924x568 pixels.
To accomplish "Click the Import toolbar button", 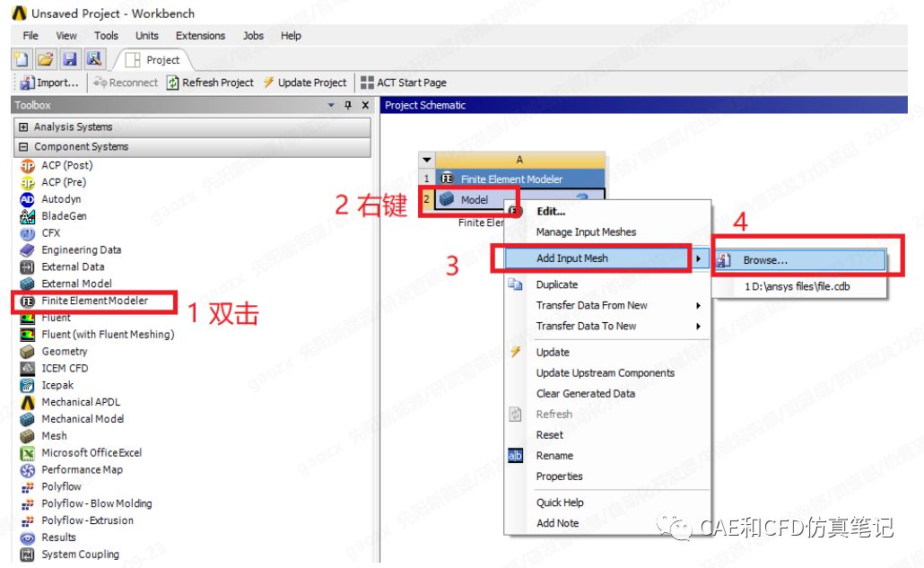I will (x=49, y=83).
